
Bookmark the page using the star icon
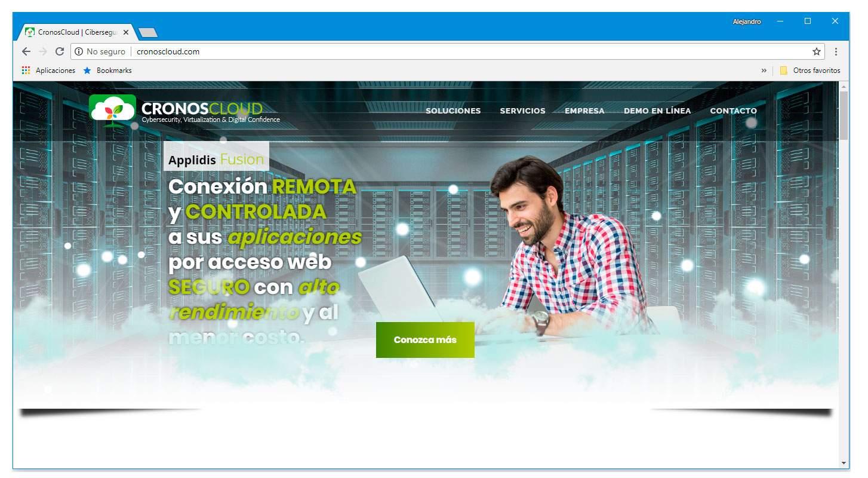click(x=815, y=51)
